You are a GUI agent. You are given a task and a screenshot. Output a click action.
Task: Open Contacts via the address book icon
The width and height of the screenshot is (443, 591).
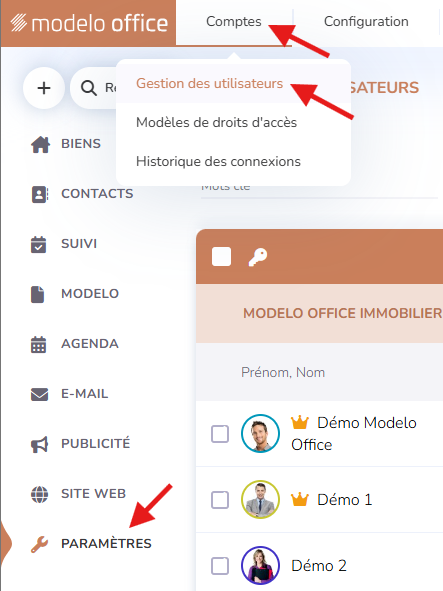point(40,194)
